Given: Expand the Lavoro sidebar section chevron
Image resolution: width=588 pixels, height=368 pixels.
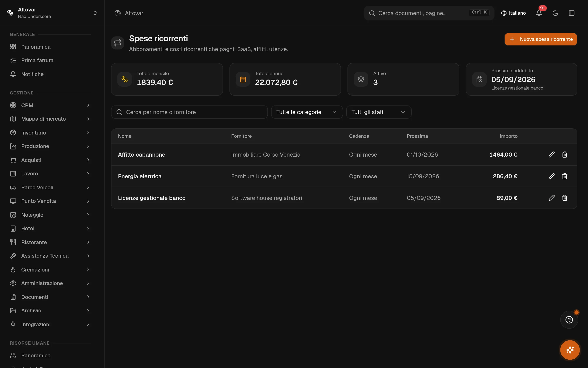Looking at the screenshot, I should coord(88,174).
